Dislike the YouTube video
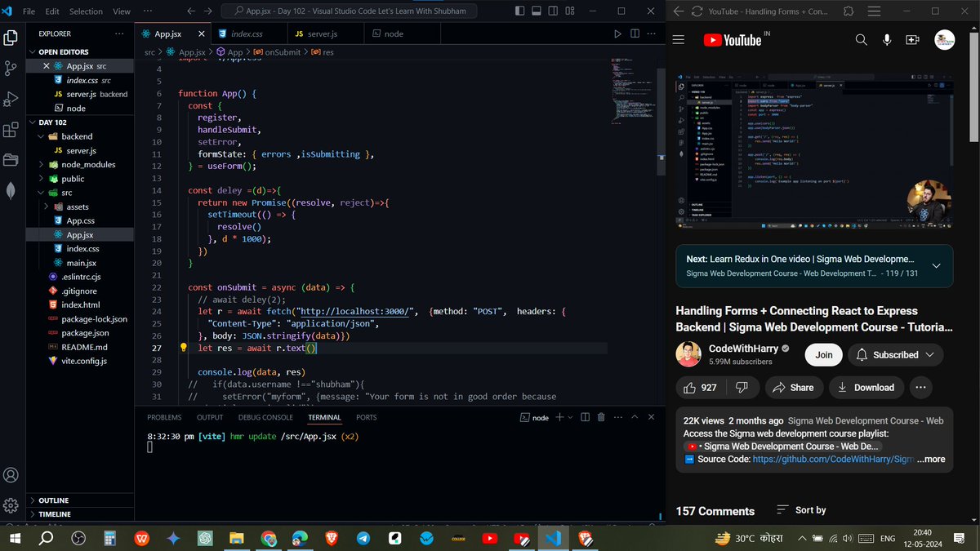 pos(742,388)
